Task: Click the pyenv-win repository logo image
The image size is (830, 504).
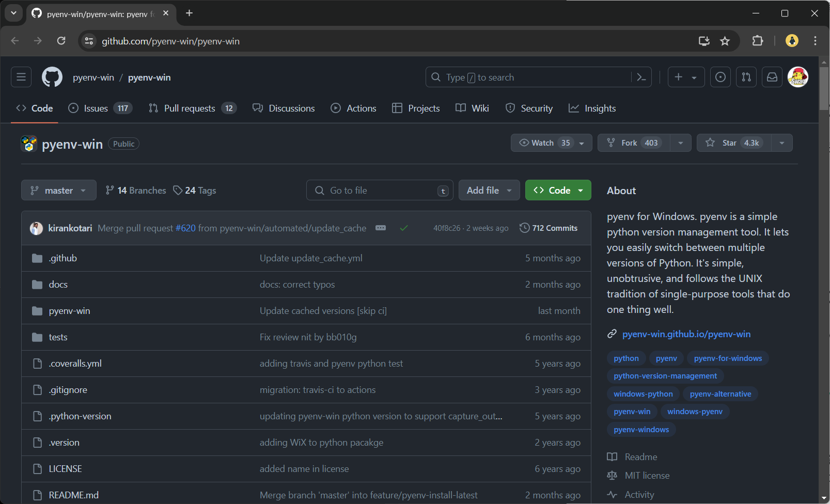Action: (x=29, y=144)
